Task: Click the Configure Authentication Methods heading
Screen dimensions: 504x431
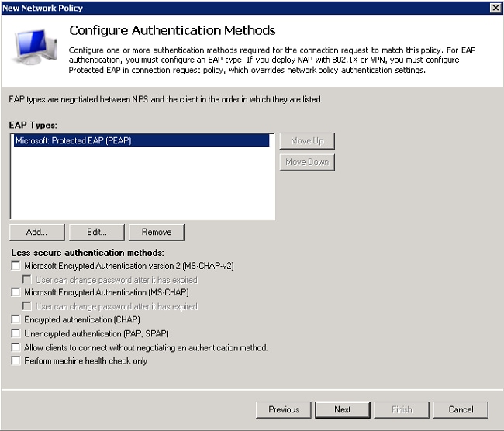Action: coord(172,30)
